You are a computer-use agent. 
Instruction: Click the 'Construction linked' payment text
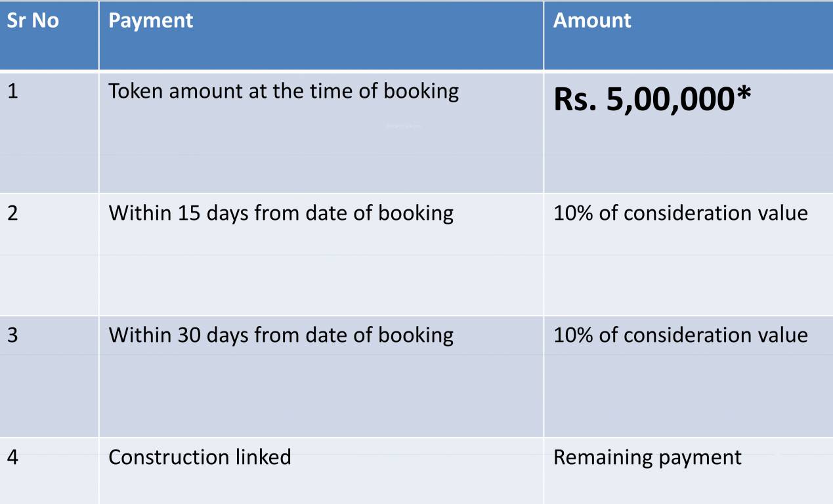click(200, 457)
